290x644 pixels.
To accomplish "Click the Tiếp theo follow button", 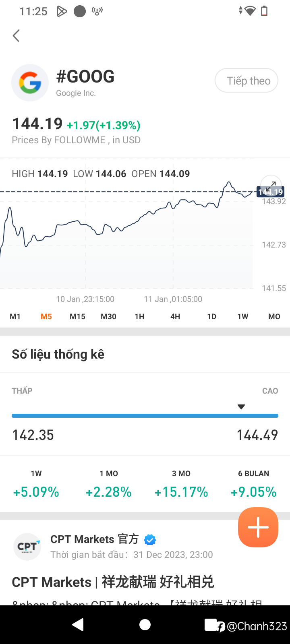I will click(x=246, y=80).
